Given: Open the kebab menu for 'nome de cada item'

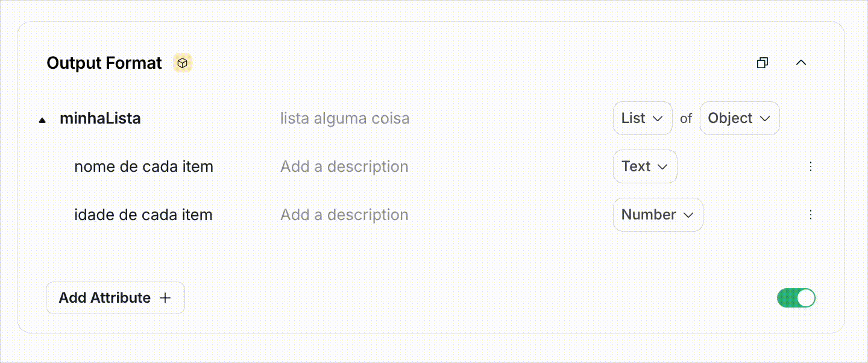Looking at the screenshot, I should tap(811, 166).
